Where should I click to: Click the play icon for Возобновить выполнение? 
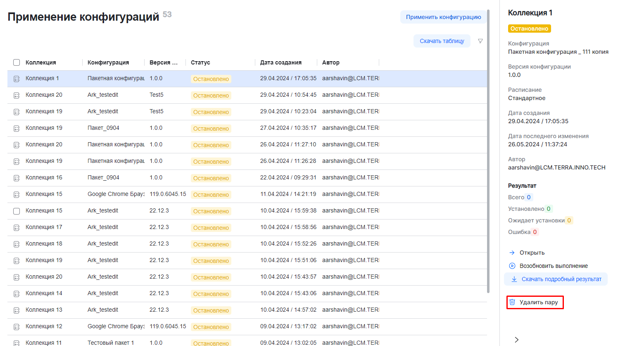click(x=512, y=266)
